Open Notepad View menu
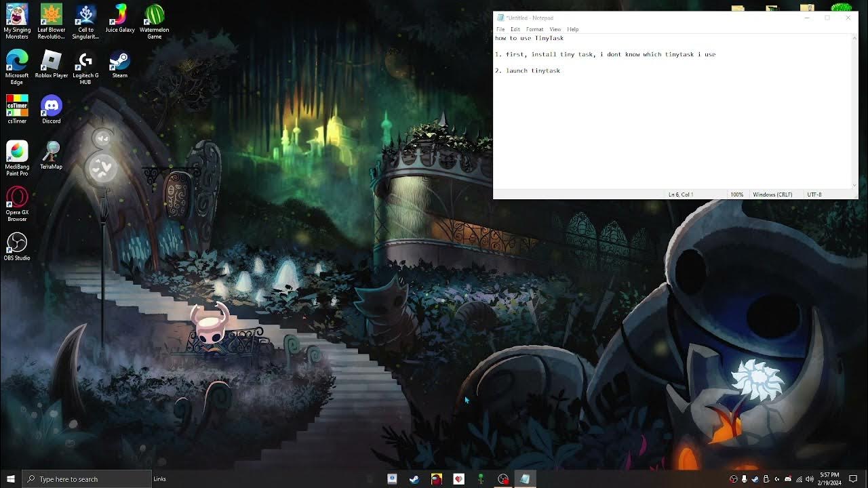 coord(555,29)
